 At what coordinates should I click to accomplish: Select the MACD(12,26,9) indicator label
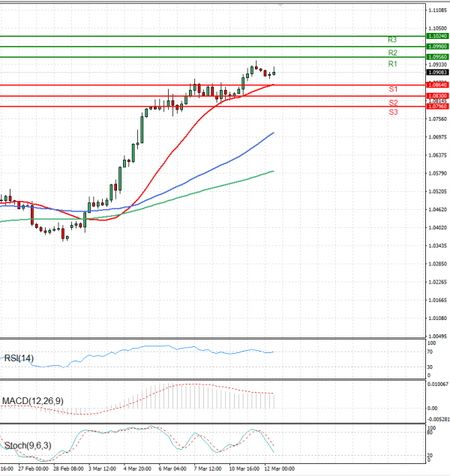click(34, 401)
